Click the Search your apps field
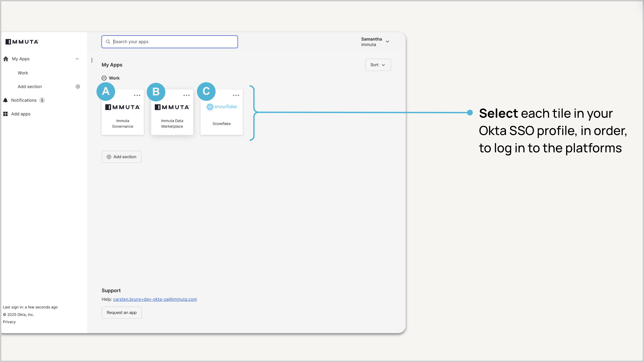The height and width of the screenshot is (362, 644). (x=173, y=42)
